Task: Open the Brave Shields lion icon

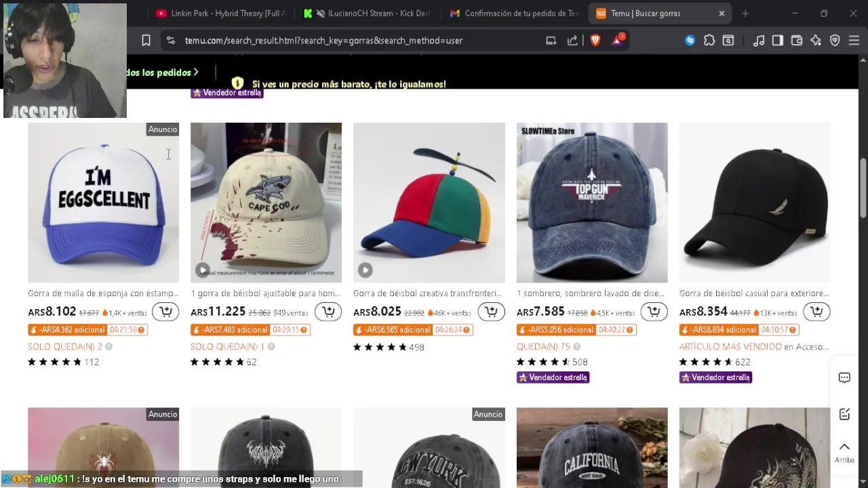Action: (x=595, y=41)
